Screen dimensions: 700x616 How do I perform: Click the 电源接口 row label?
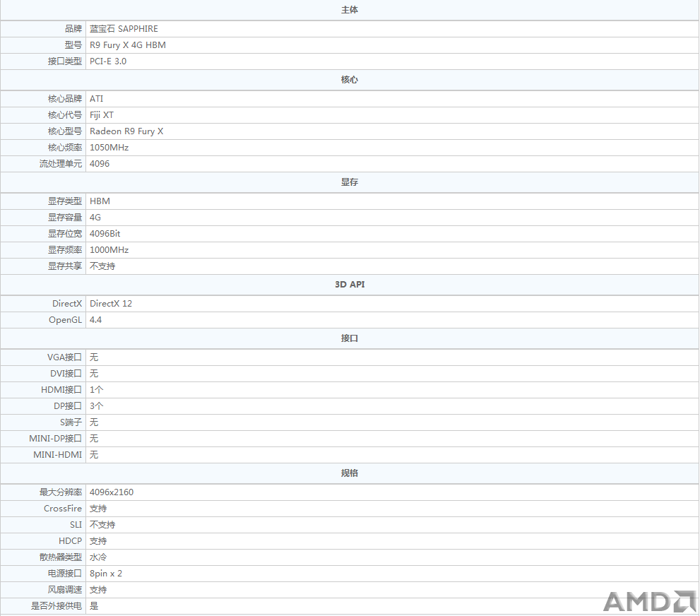pyautogui.click(x=65, y=574)
